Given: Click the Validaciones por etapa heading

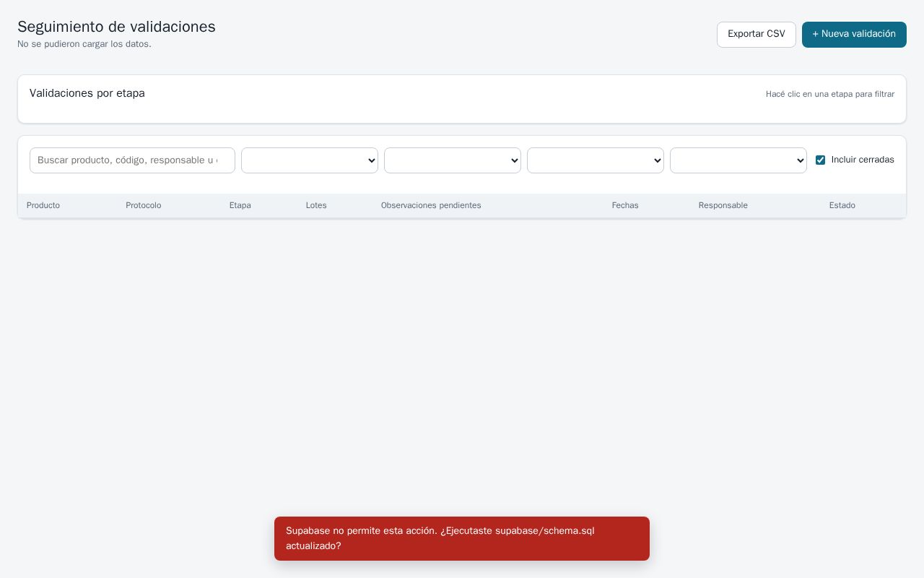Looking at the screenshot, I should point(87,93).
